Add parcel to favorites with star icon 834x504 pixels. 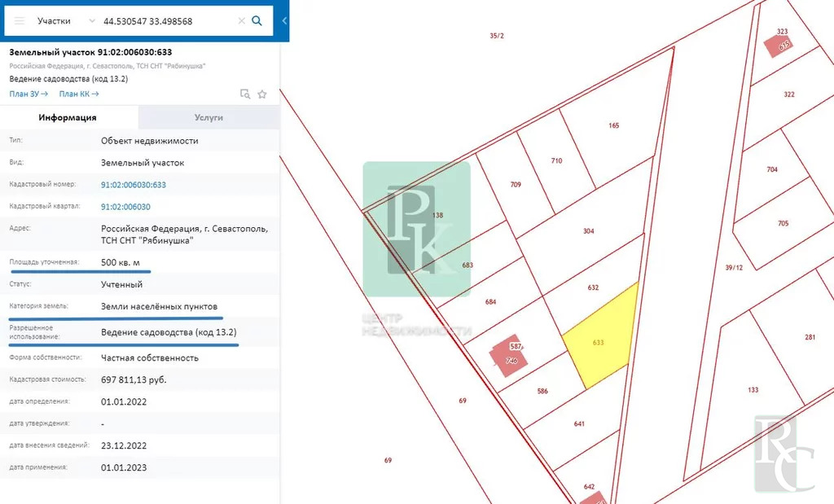tap(262, 94)
